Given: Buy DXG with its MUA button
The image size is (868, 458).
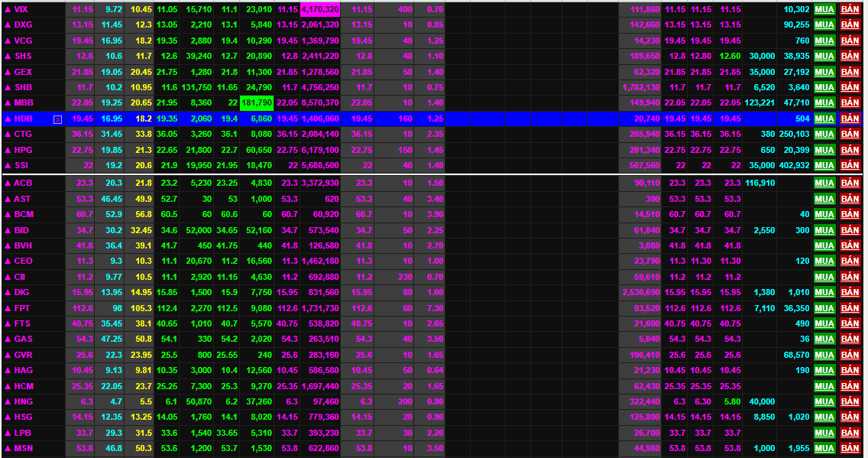Looking at the screenshot, I should tap(824, 25).
